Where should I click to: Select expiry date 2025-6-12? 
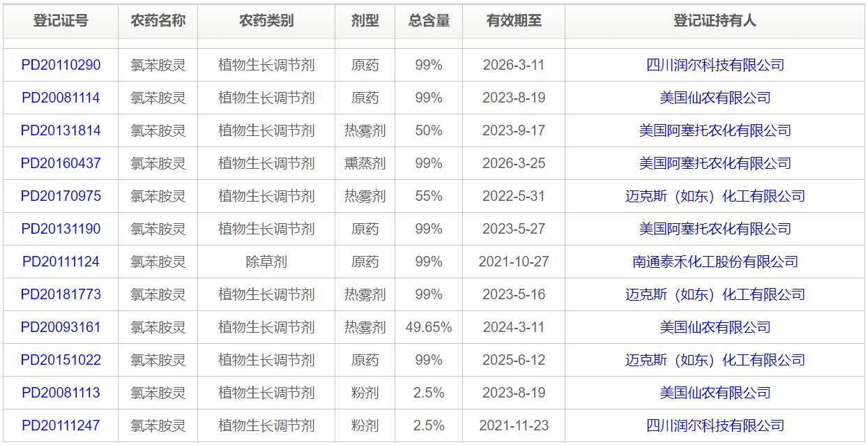(514, 360)
